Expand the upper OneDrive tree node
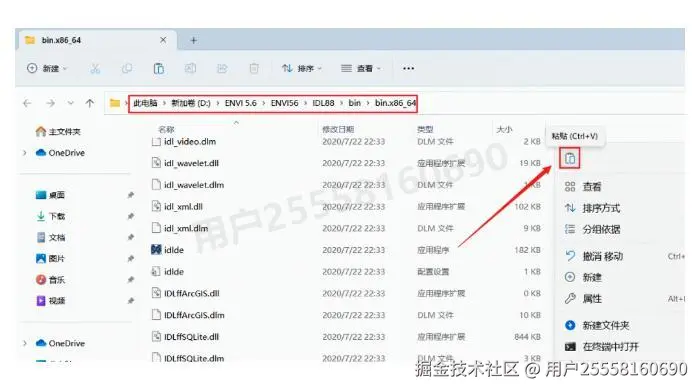 [25, 153]
